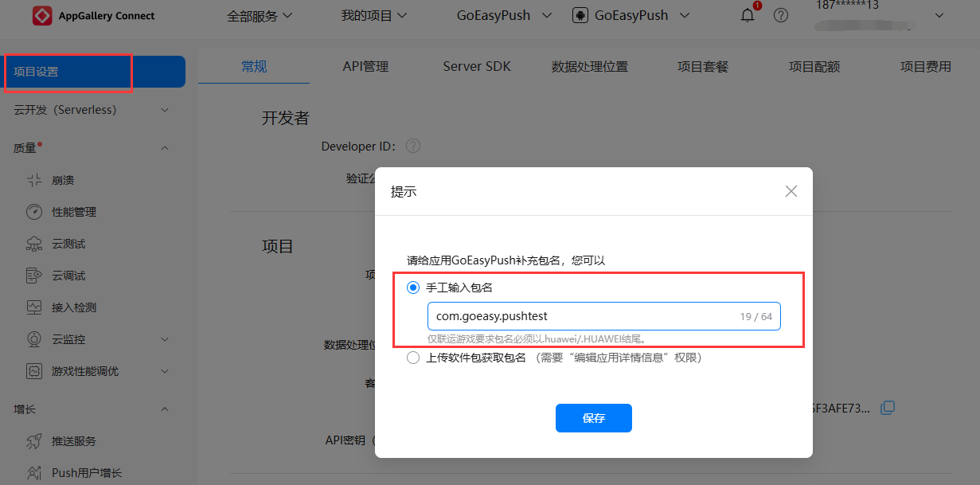Switch to the API管理 tab
The height and width of the screenshot is (485, 980).
[365, 67]
